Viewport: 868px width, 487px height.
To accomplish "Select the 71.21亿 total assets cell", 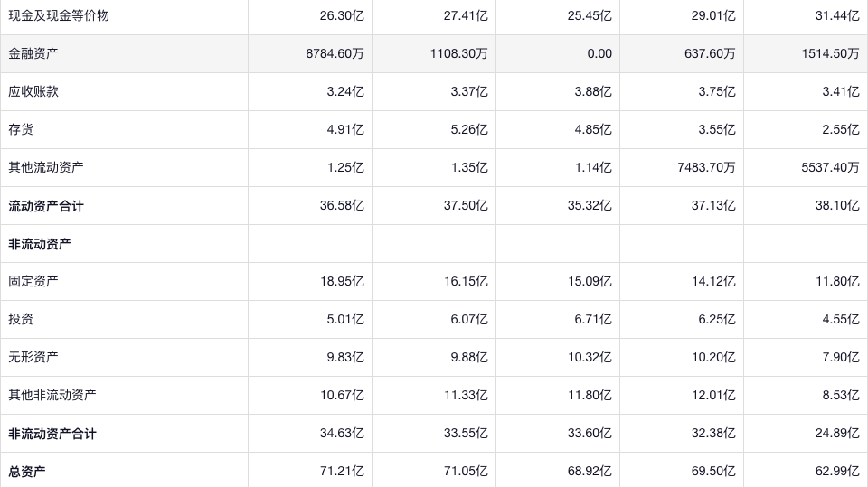I will pos(342,472).
